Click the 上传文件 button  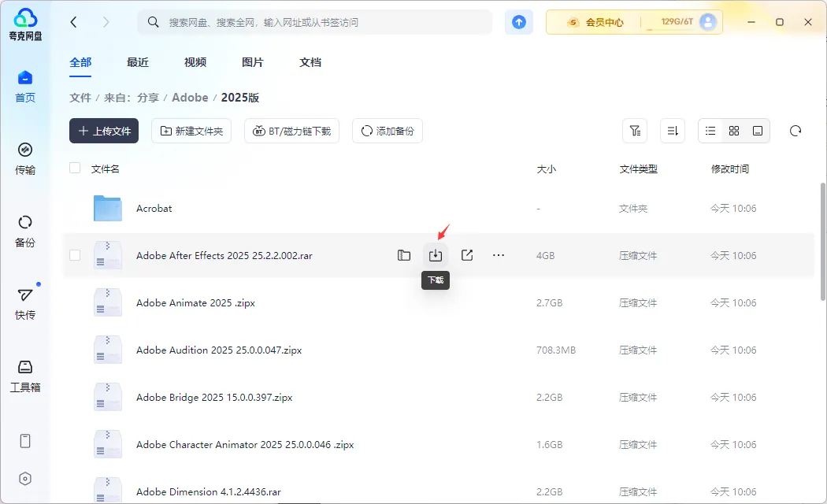tap(104, 131)
